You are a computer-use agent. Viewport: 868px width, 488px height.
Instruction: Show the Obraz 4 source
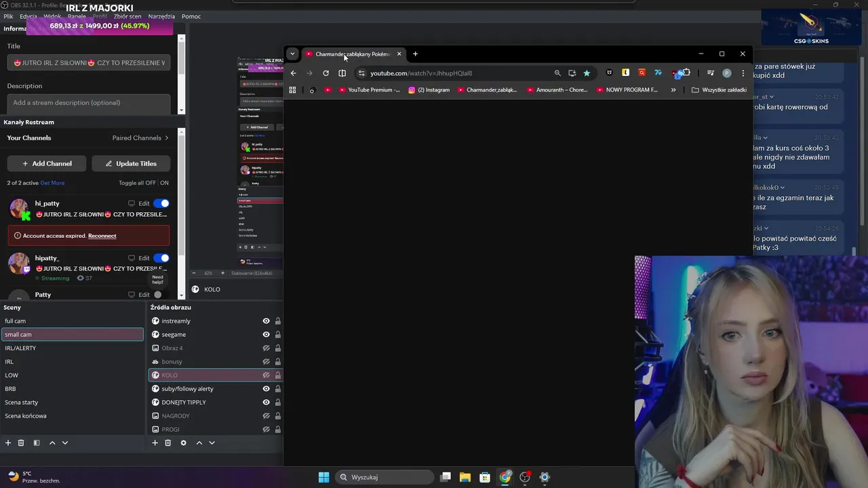click(x=266, y=348)
